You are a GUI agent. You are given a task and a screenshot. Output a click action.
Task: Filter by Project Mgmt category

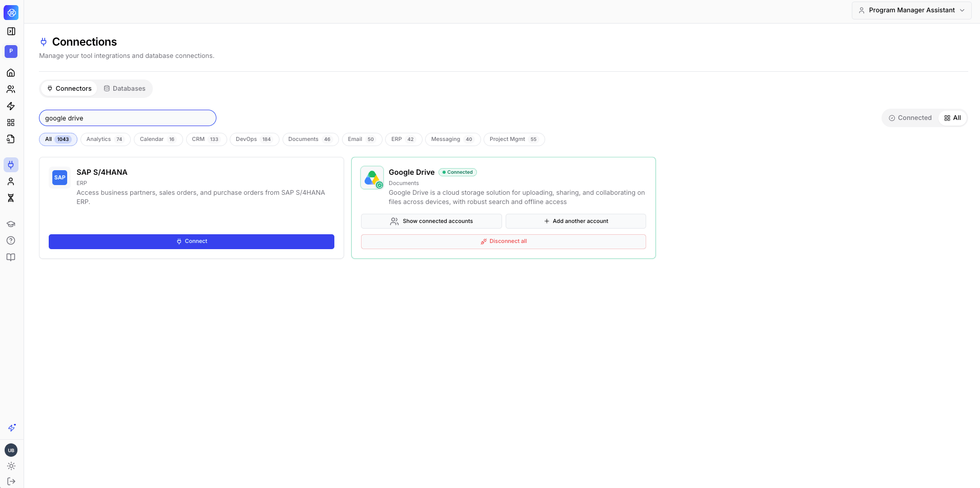coord(514,139)
